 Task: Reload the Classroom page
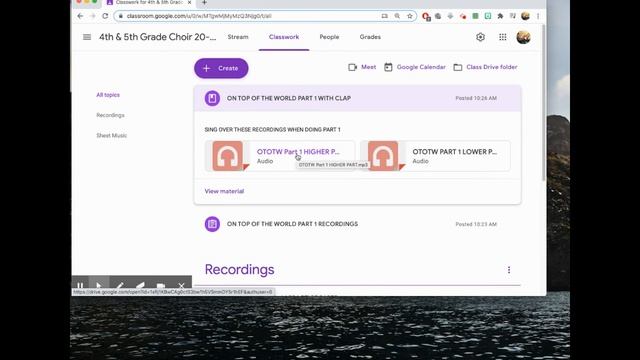[105, 16]
